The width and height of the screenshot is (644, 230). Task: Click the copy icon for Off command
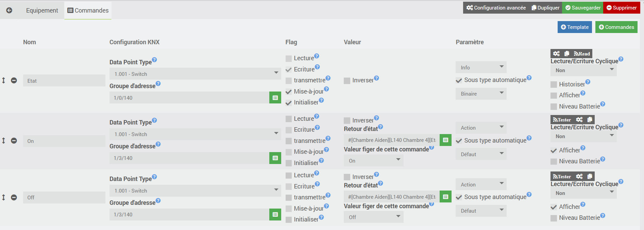[590, 176]
